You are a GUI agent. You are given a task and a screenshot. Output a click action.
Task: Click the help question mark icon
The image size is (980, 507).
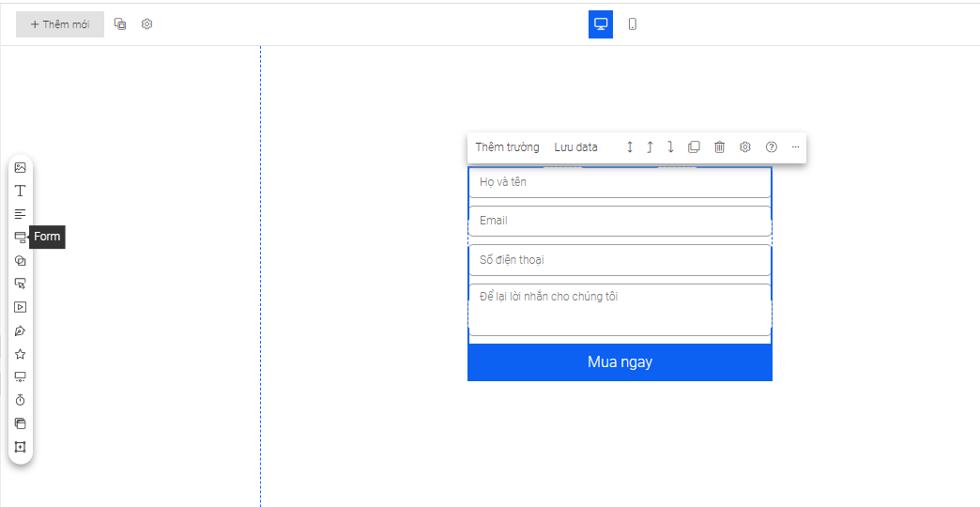coord(772,147)
